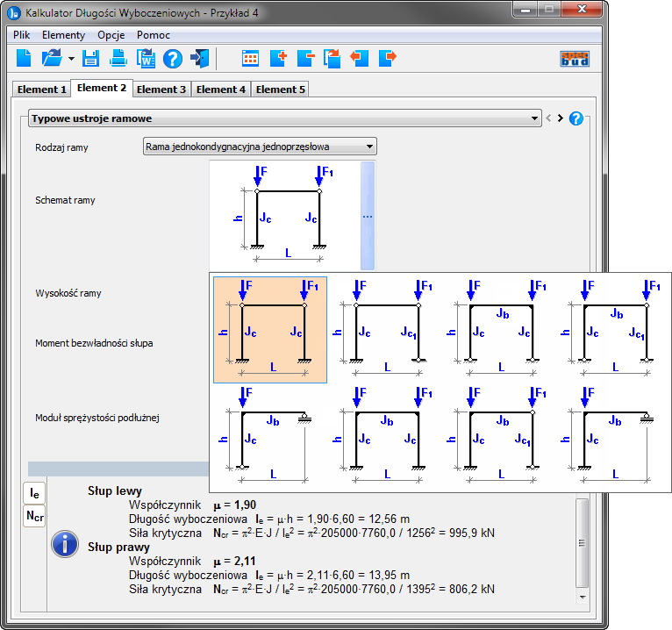Viewport: 672px width, 630px height.
Task: Move element left with the orange arrow
Action: pyautogui.click(x=359, y=58)
